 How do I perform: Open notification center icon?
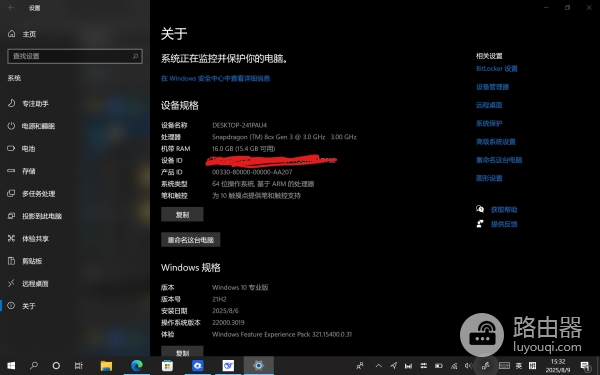click(585, 366)
